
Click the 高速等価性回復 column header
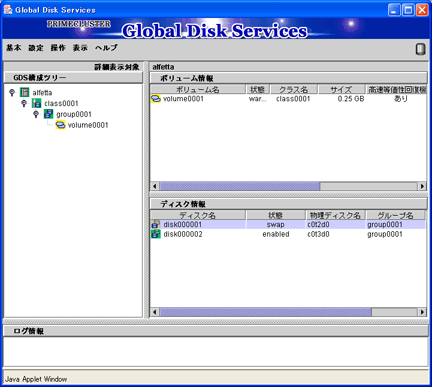(x=396, y=89)
